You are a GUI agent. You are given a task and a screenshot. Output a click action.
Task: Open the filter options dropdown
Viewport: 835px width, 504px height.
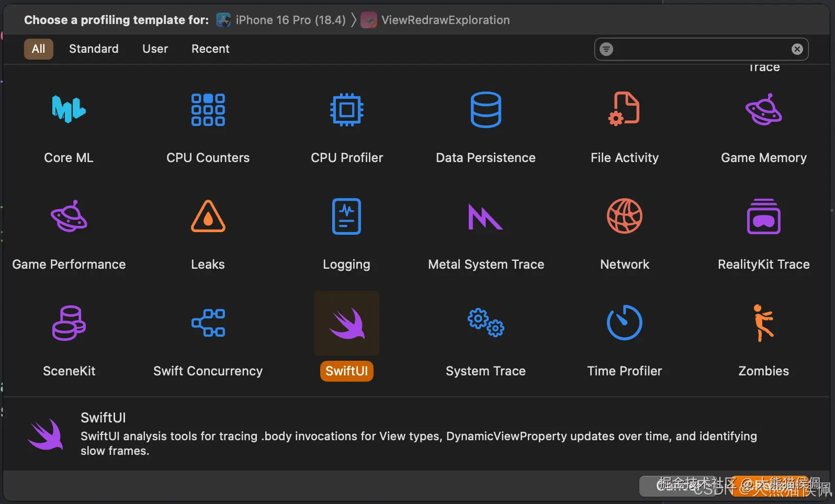pos(606,49)
